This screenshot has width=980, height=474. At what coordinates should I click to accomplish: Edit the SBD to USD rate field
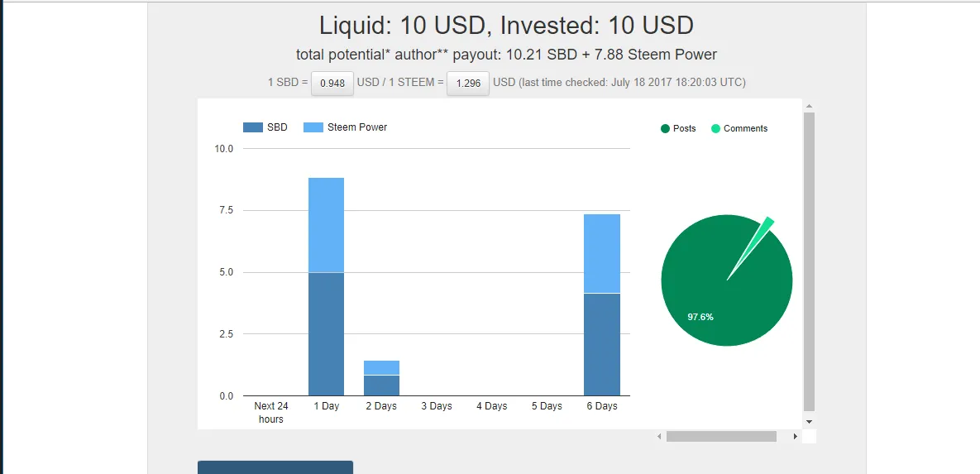pos(332,83)
